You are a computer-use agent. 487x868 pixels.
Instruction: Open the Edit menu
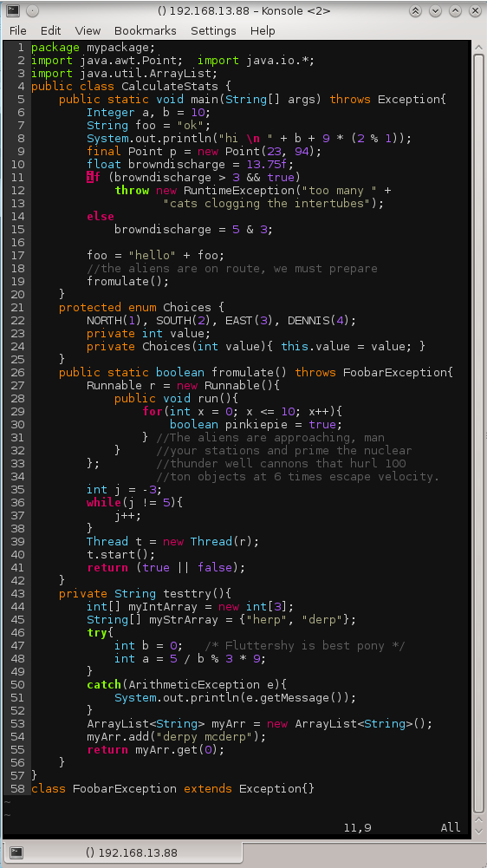[x=51, y=31]
